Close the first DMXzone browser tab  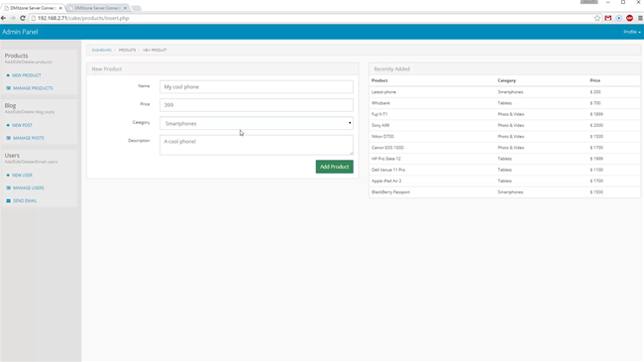pos(60,8)
